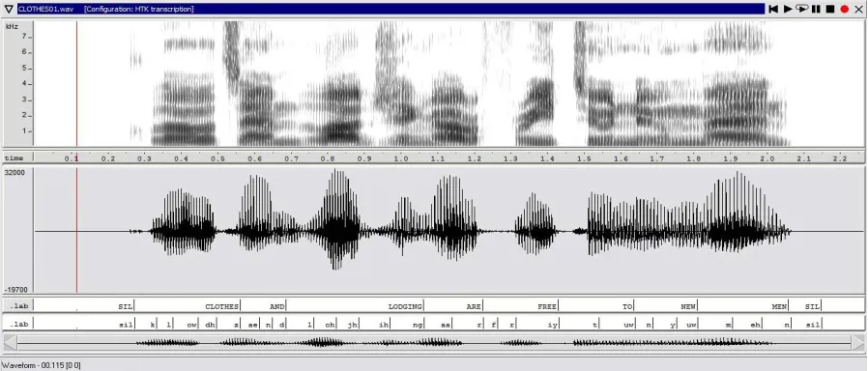Select the final SIL word label after MEN

pos(812,306)
